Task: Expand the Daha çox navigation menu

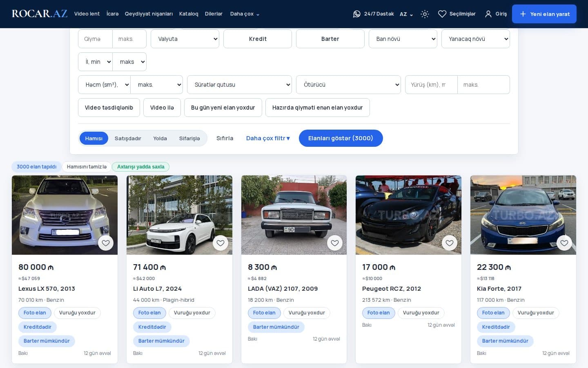Action: pyautogui.click(x=245, y=14)
